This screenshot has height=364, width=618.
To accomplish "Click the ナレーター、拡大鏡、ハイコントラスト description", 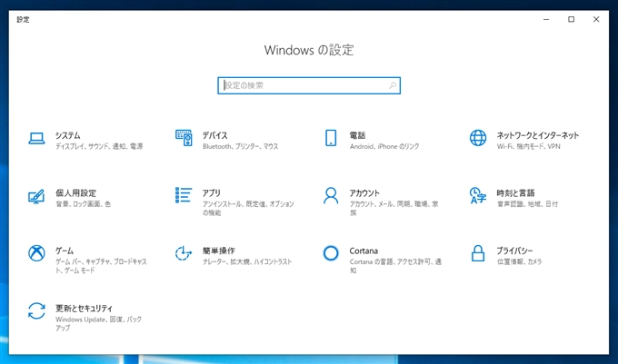I will (x=247, y=261).
